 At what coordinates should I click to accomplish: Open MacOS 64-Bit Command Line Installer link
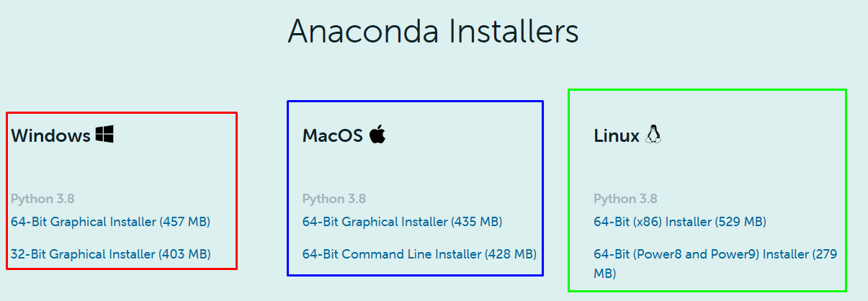419,253
